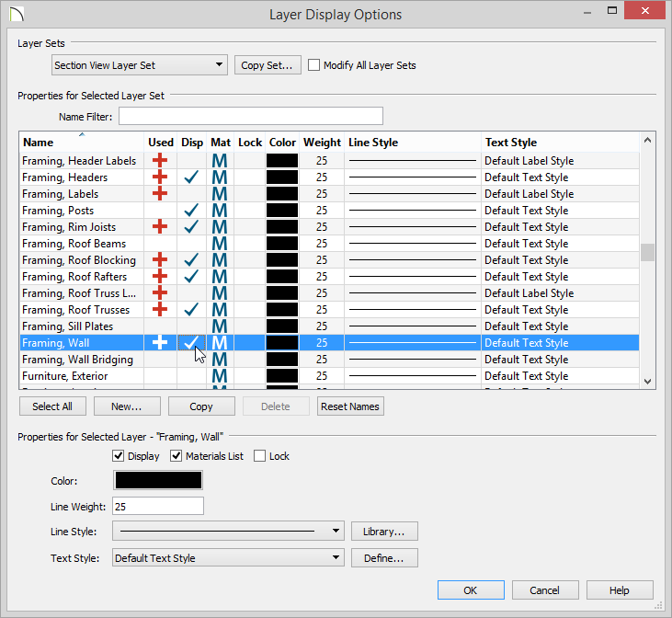This screenshot has height=618, width=672.
Task: Click the application icon in title bar
Action: tap(17, 14)
